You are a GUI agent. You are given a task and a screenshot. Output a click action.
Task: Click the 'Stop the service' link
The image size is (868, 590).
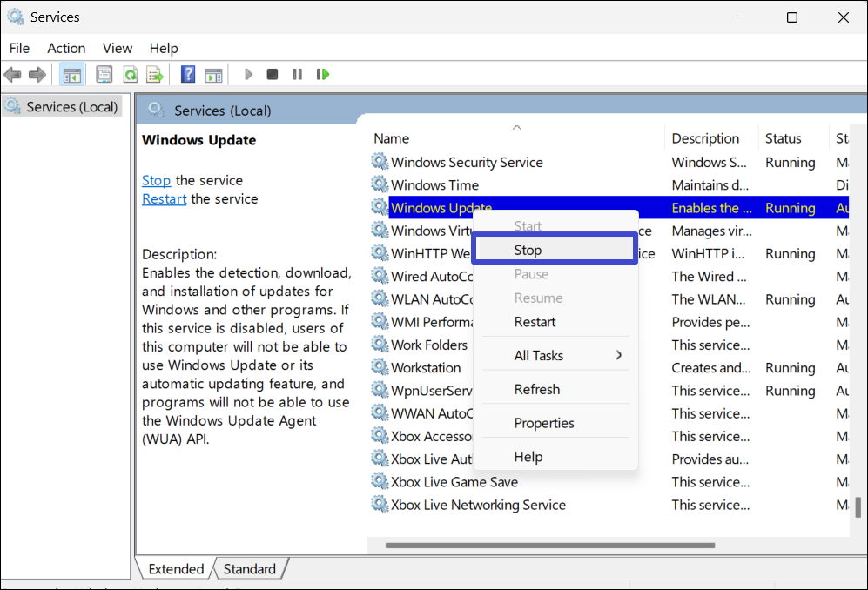pyautogui.click(x=156, y=180)
